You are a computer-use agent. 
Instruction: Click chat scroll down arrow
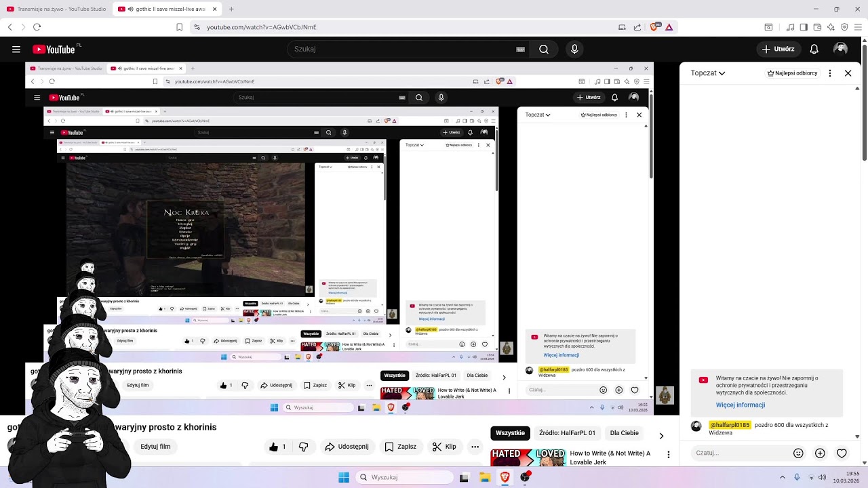click(x=857, y=437)
